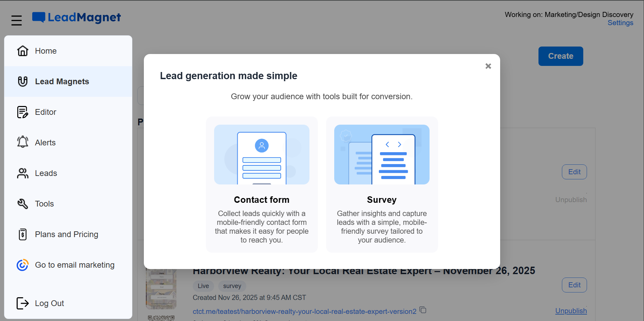Click the email marketing swirl icon
Screen dimensions: 644x321
(22, 265)
